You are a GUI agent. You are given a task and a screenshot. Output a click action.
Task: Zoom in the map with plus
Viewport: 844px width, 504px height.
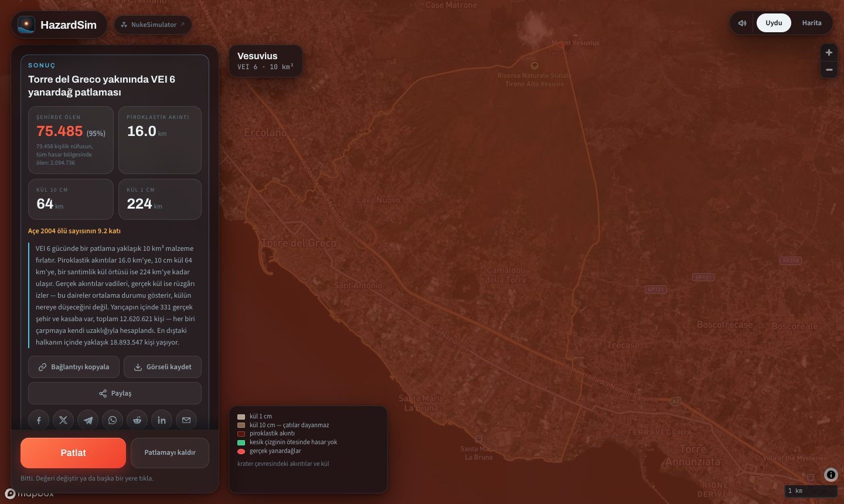coord(829,52)
